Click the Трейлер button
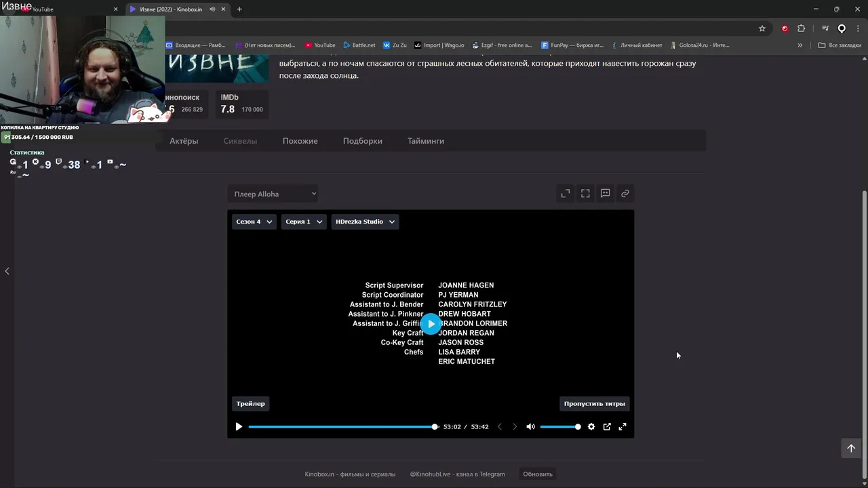This screenshot has height=488, width=868. pos(251,404)
